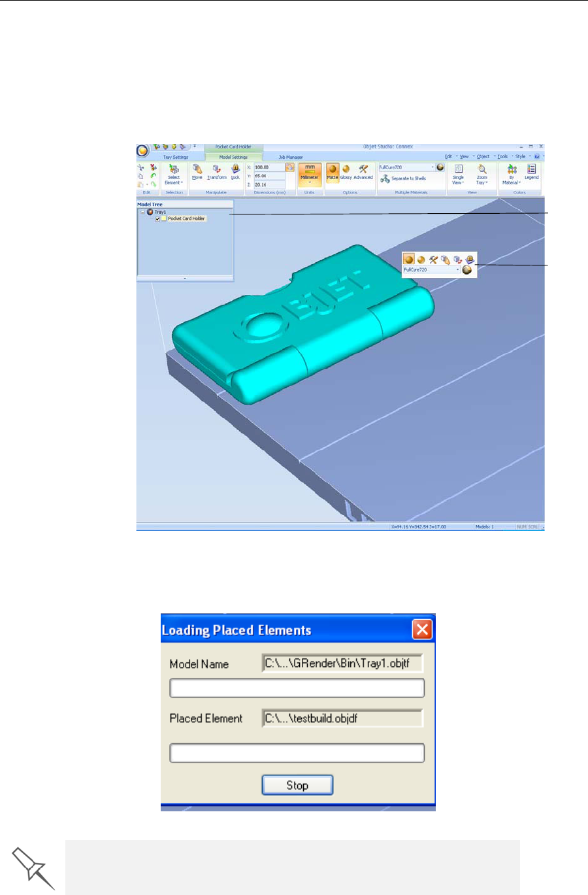Image resolution: width=588 pixels, height=895 pixels.
Task: Open the Zoom Tray dropdown
Action: [x=482, y=175]
